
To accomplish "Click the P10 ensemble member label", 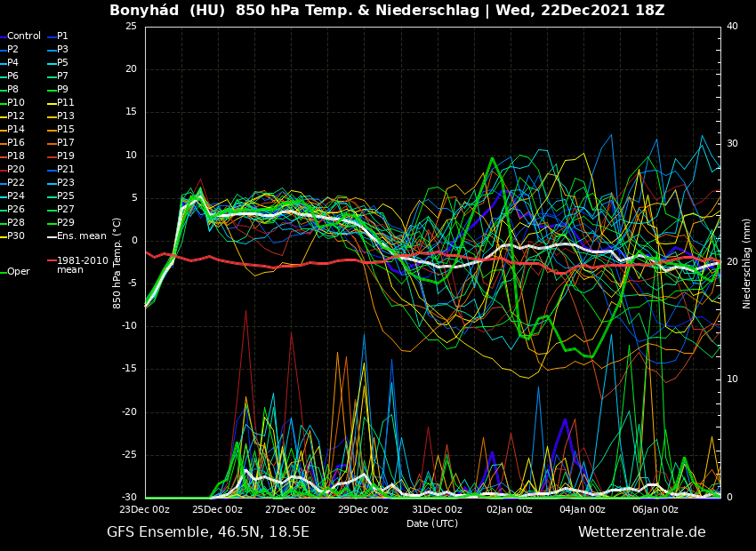I will point(16,103).
